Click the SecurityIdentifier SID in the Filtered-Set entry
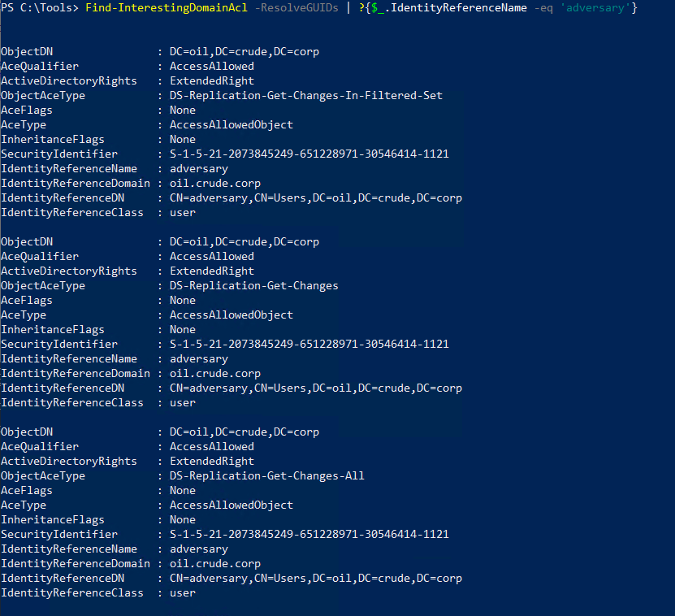 click(x=309, y=154)
